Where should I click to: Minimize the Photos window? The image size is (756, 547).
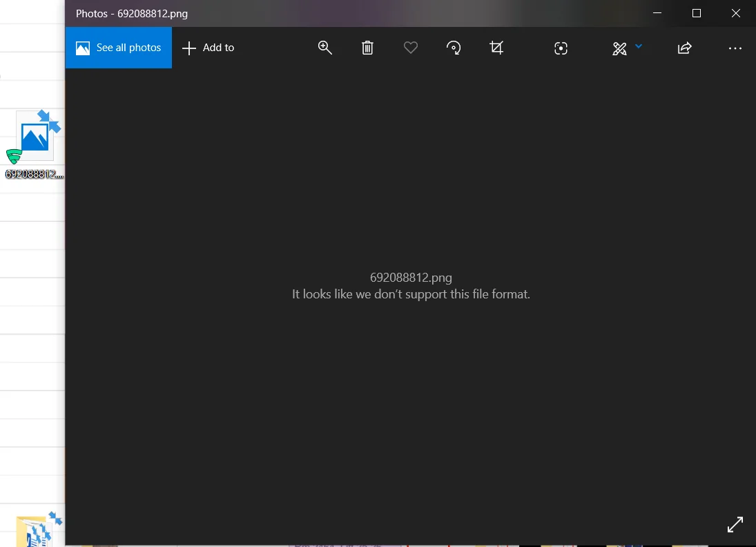point(657,14)
